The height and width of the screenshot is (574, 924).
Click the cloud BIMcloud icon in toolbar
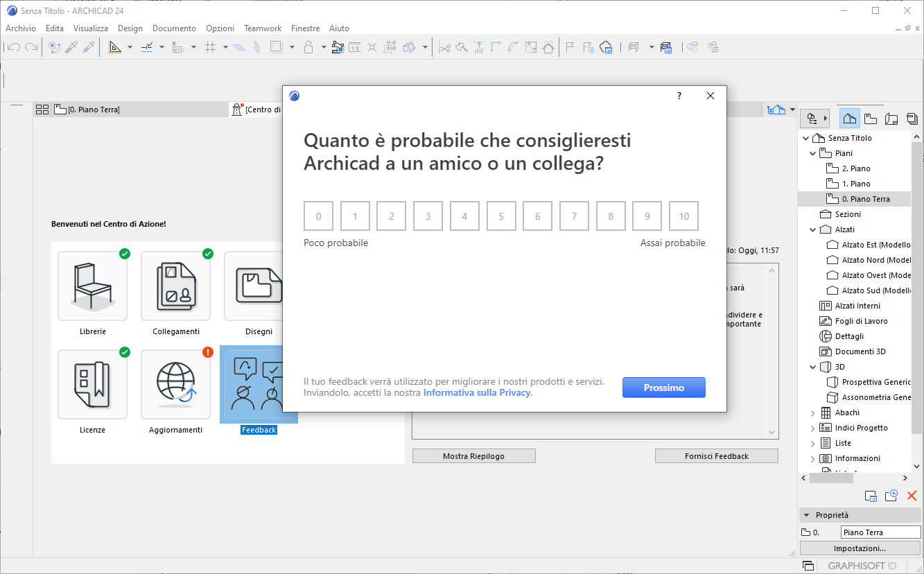click(x=607, y=47)
